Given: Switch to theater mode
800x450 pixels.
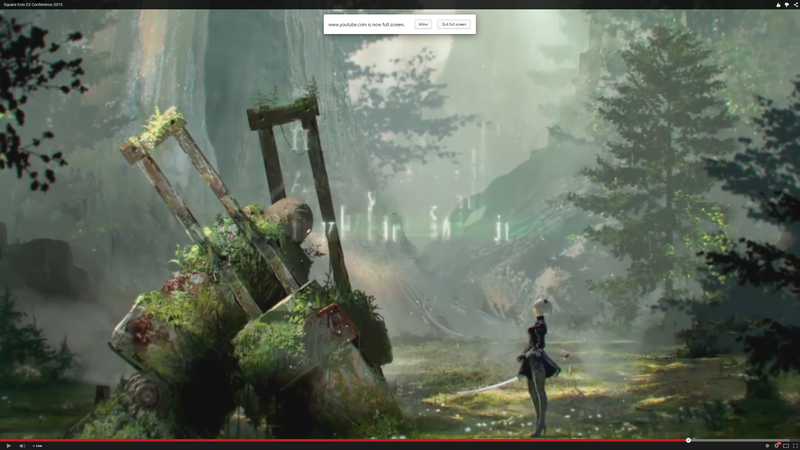Looking at the screenshot, I should [x=786, y=446].
